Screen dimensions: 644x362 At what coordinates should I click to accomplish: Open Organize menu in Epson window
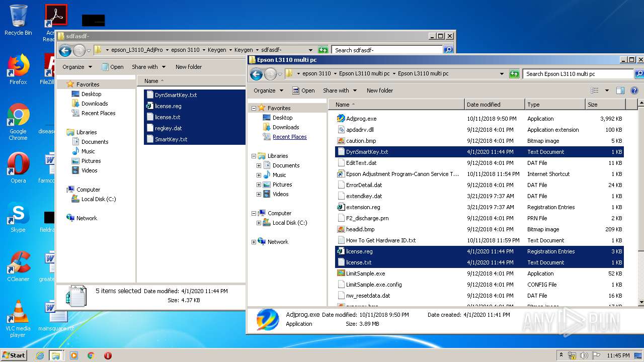268,90
